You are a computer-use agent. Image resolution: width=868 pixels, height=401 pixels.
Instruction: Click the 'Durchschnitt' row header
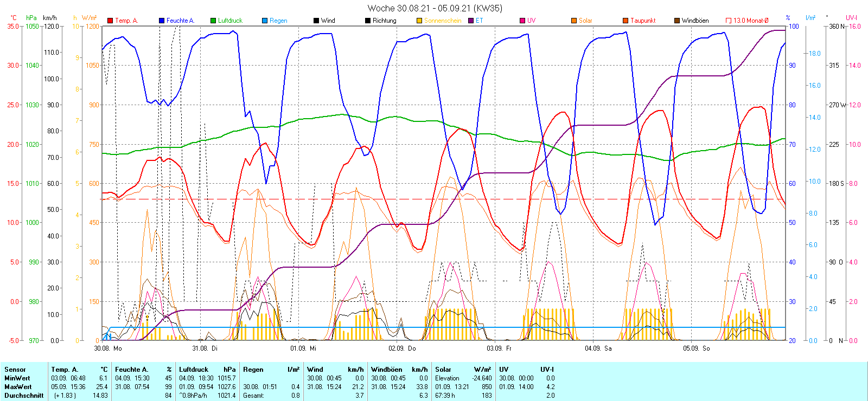click(24, 396)
